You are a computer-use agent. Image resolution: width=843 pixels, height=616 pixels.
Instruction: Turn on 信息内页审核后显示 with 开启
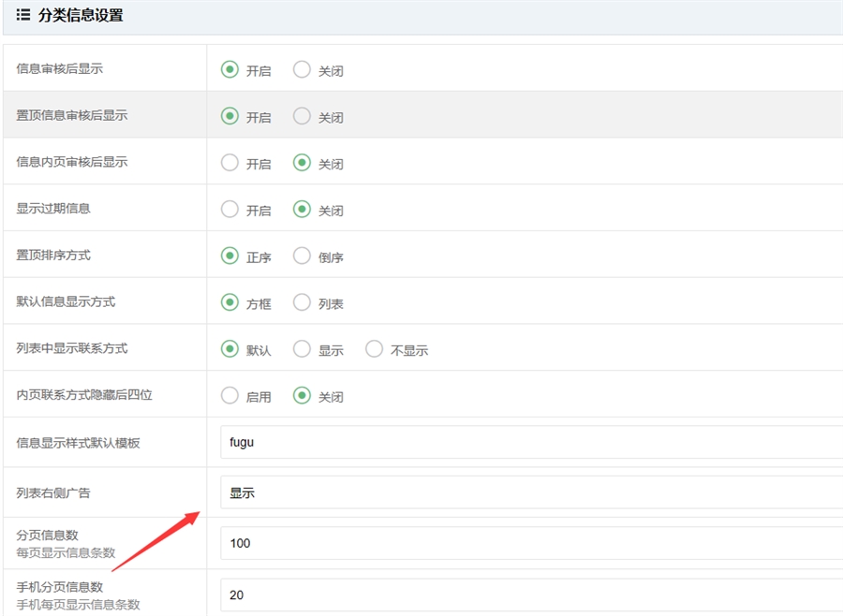(x=229, y=163)
